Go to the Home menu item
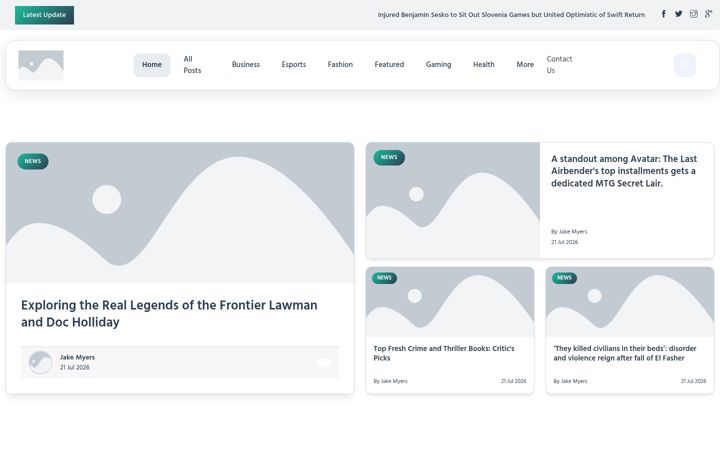Viewport: 720px width, 450px height. (x=152, y=65)
